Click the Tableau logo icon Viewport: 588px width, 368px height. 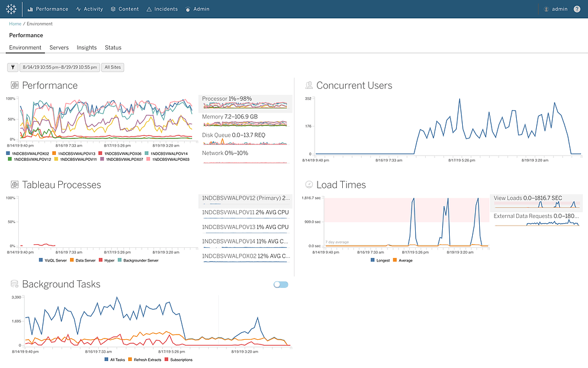click(11, 9)
